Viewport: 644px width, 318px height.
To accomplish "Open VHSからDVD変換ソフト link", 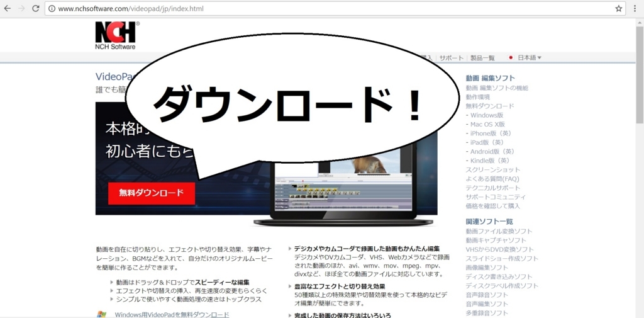I will tap(500, 250).
